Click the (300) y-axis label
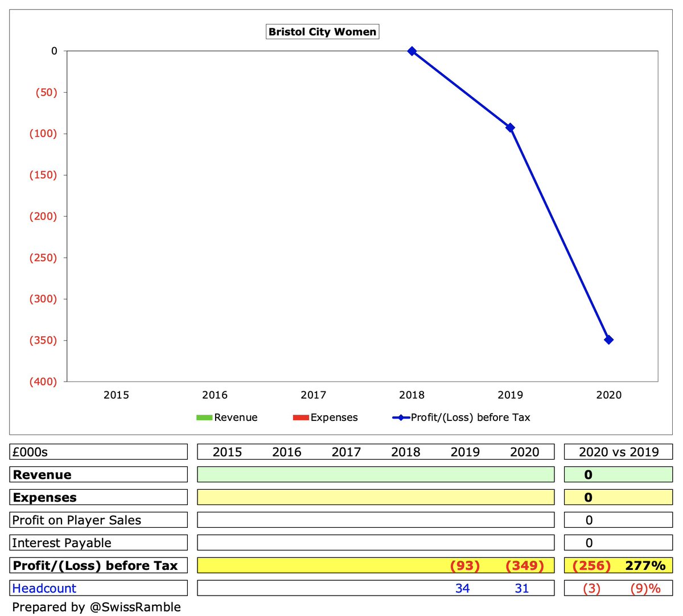This screenshot has height=616, width=683. click(44, 299)
